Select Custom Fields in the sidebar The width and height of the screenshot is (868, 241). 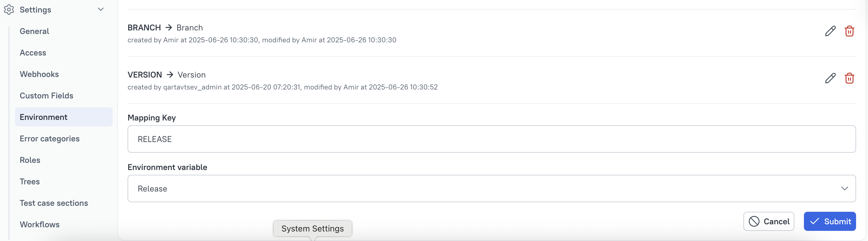tap(46, 95)
